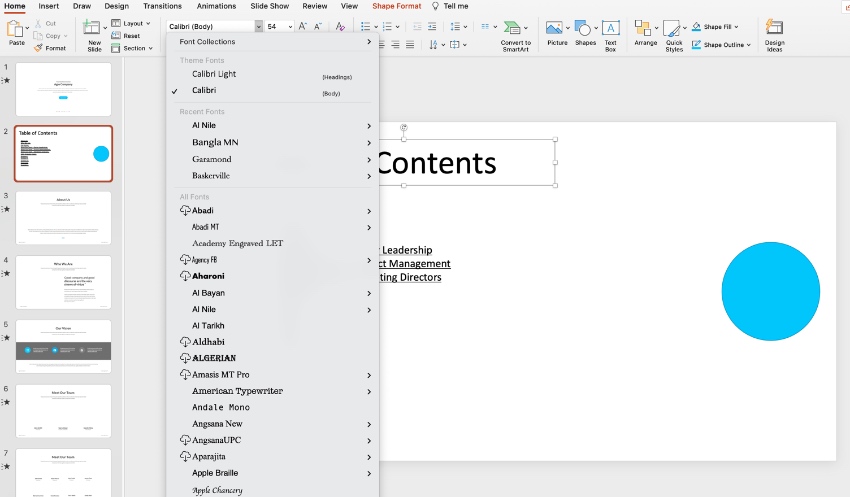Viewport: 850px width, 497px height.
Task: Click the Cut scissors icon
Action: 38,23
